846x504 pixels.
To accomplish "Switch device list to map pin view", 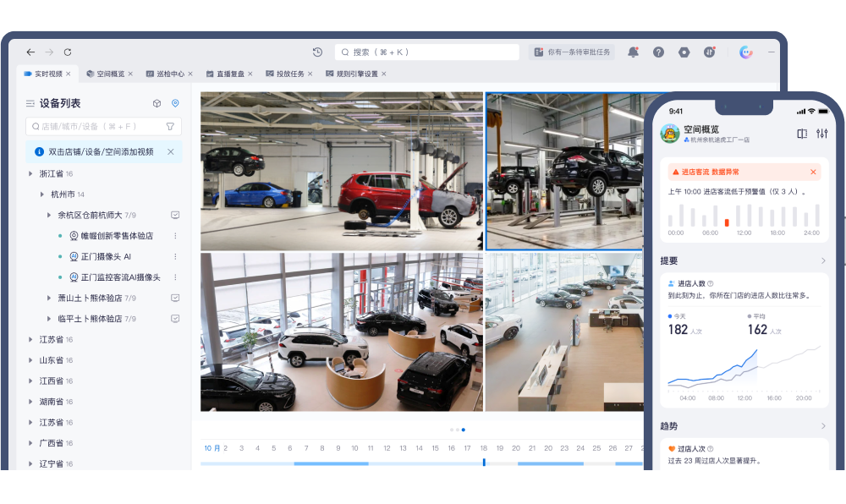I will coord(175,103).
